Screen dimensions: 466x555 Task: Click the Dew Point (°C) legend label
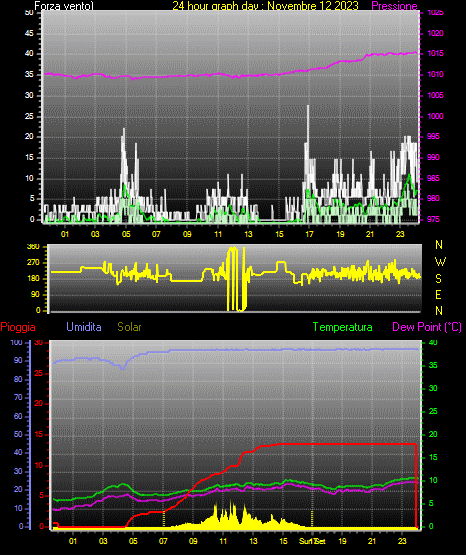click(427, 327)
